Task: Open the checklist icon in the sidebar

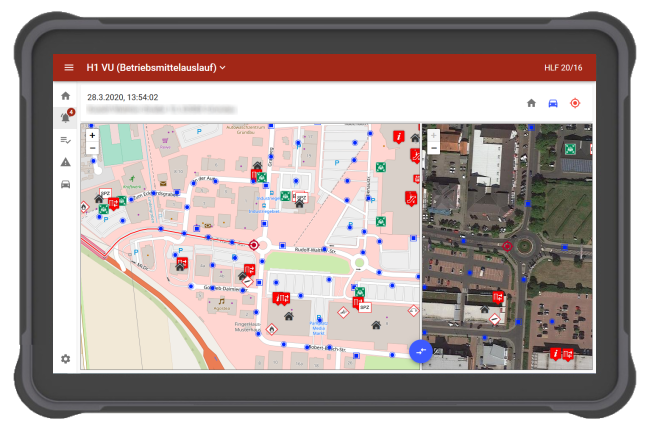Action: [65, 140]
